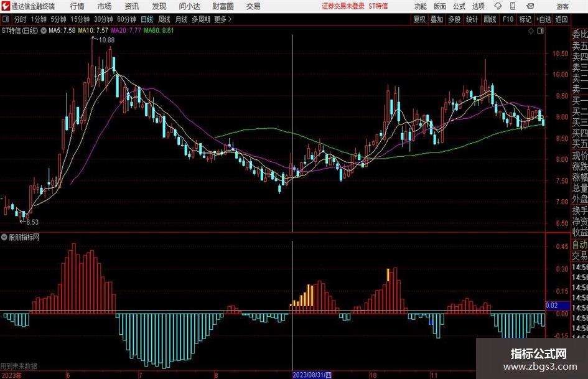Screen dimensions: 588x379
Task: Expand the 更多 periods chevron
Action: coord(223,19)
